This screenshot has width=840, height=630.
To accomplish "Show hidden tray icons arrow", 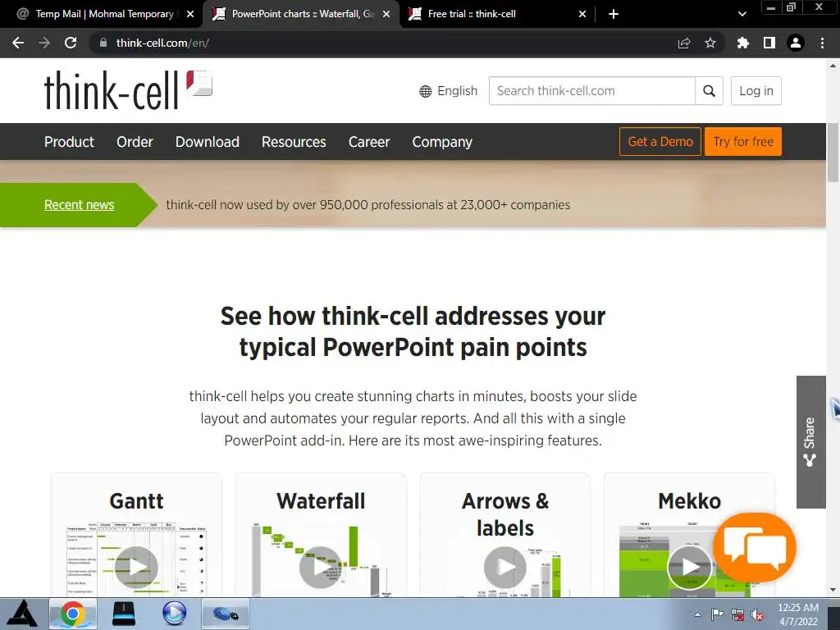I will tap(697, 614).
